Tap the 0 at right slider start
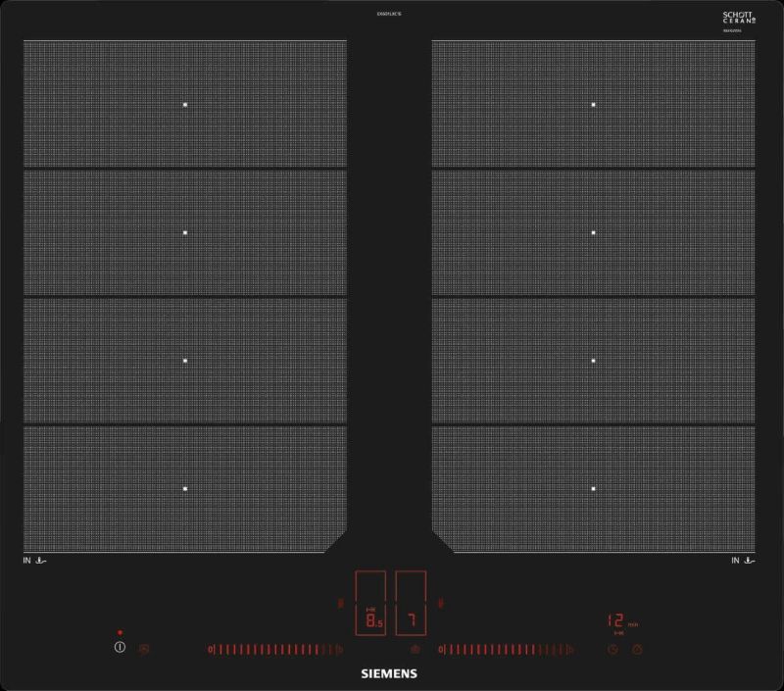Viewport: 784px width, 691px height. point(441,649)
